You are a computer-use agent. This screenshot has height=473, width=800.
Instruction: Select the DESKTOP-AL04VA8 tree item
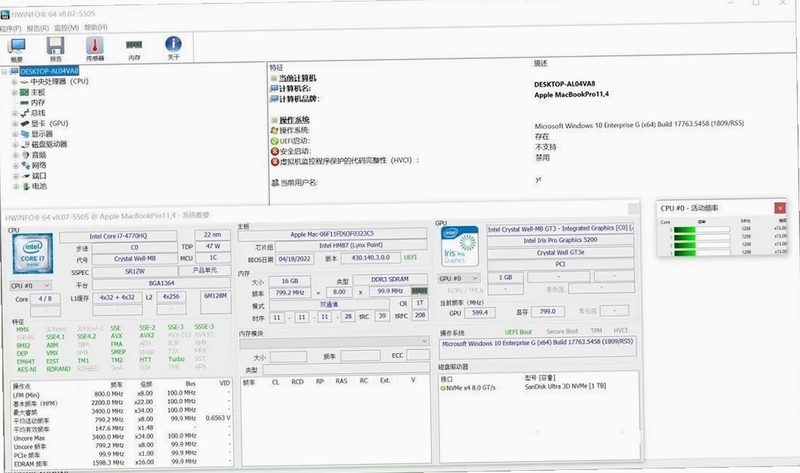(x=49, y=71)
